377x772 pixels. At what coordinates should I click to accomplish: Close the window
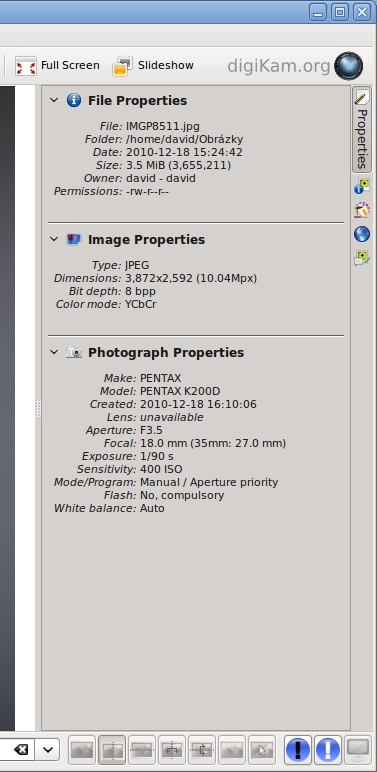[362, 12]
